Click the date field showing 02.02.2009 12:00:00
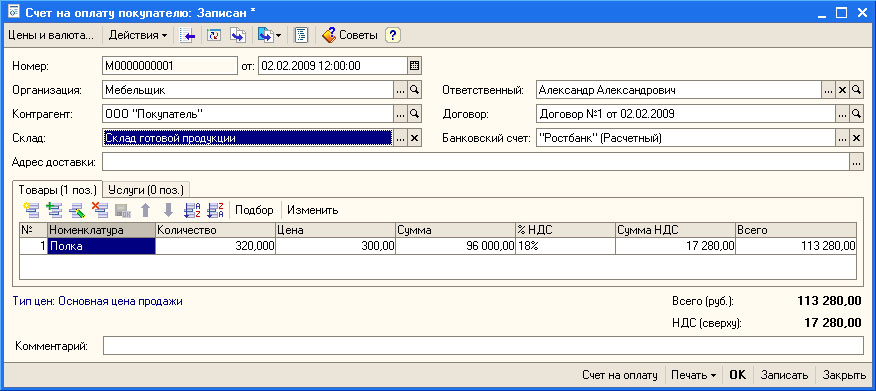 pos(332,65)
